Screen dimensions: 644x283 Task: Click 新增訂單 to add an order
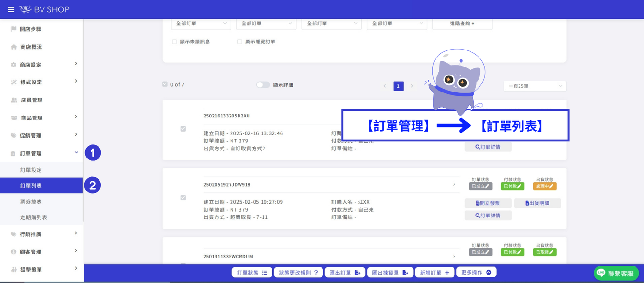click(x=435, y=273)
